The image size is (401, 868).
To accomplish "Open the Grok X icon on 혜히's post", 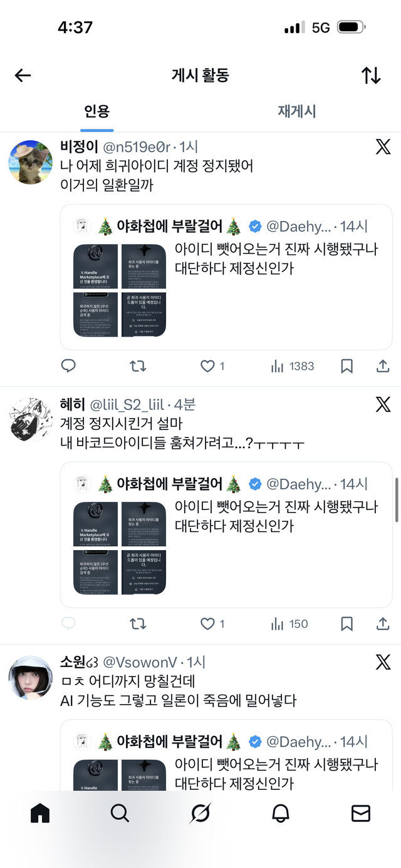I will click(x=383, y=404).
